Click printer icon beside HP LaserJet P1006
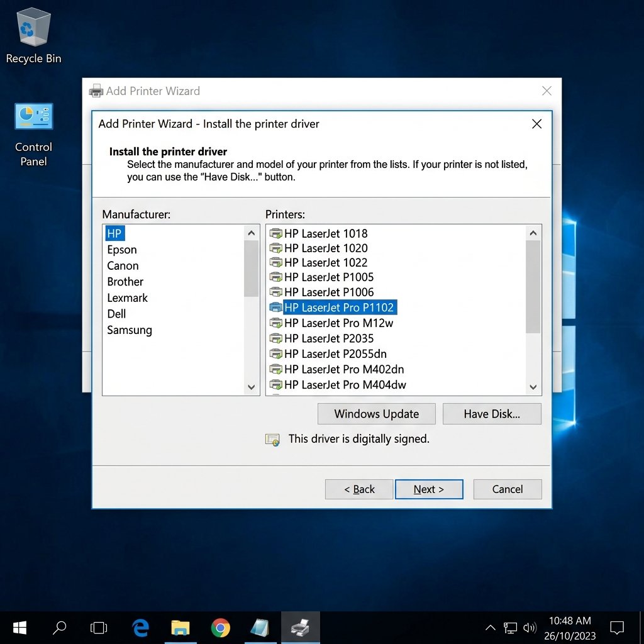Viewport: 644px width, 644px height. 275,292
